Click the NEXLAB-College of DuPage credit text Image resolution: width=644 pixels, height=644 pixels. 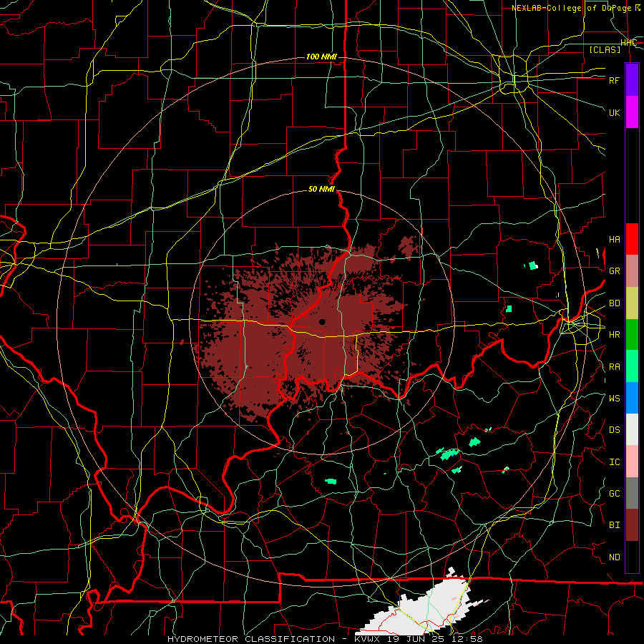pos(576,8)
